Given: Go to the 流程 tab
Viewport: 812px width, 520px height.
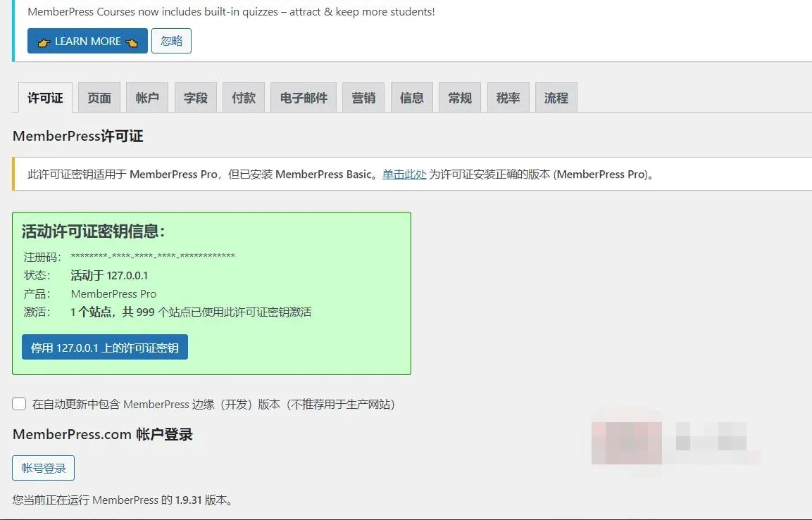Looking at the screenshot, I should click(556, 98).
